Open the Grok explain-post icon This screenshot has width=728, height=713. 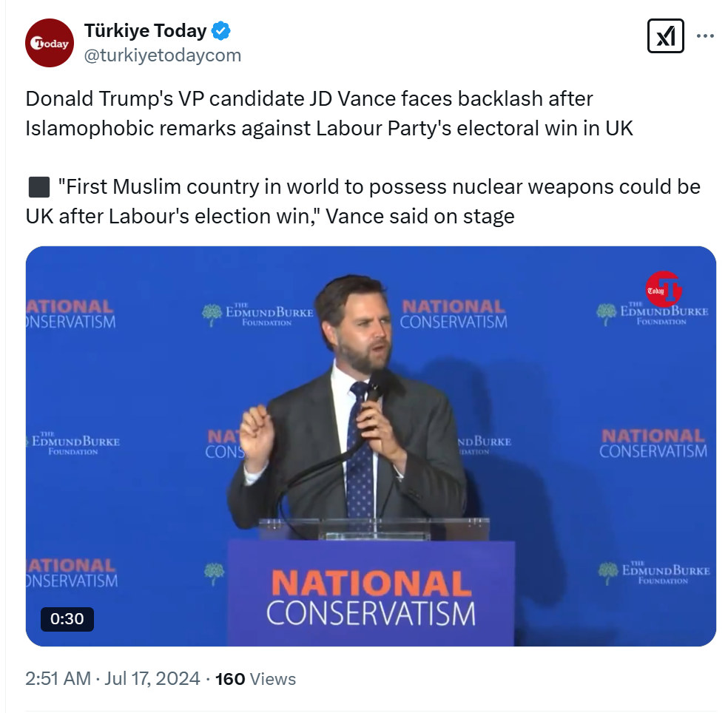tap(665, 36)
